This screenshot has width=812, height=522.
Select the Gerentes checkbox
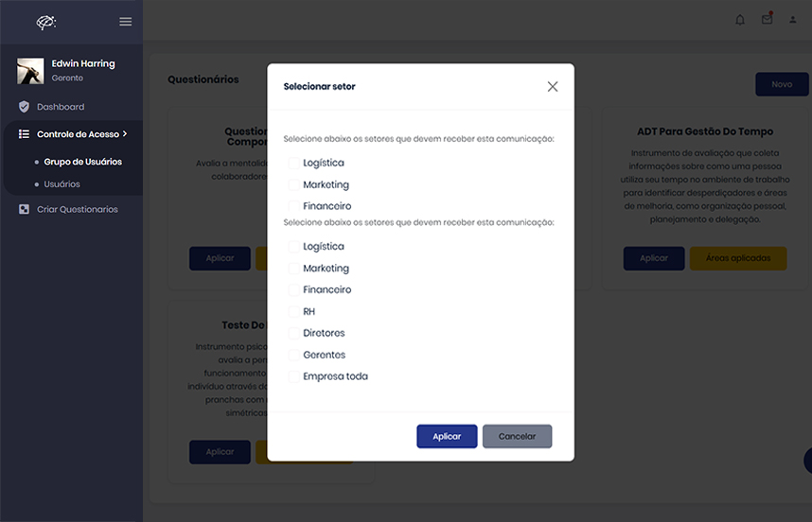point(293,356)
